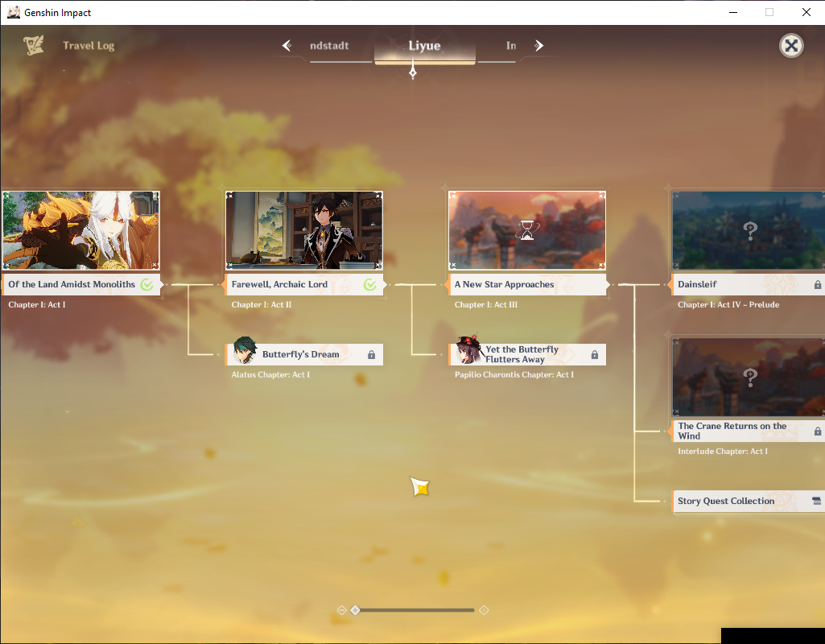The image size is (825, 644).
Task: Click the zoom slider handle at bottom
Action: tap(355, 610)
